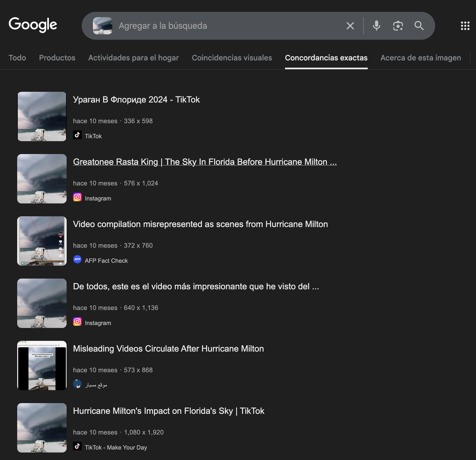The height and width of the screenshot is (460, 476).
Task: Click TikTok icon under Ураган result
Action: click(77, 135)
